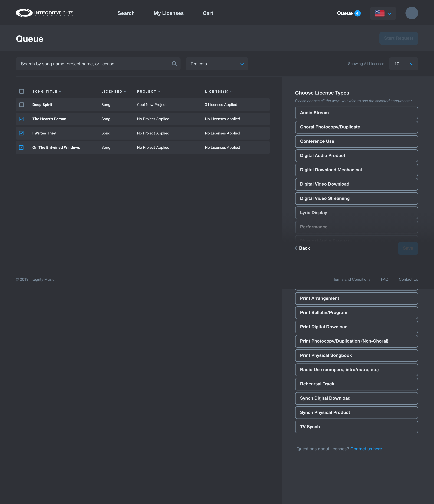Select Conference Use license type
Viewport: 434px width, 504px height.
(356, 141)
